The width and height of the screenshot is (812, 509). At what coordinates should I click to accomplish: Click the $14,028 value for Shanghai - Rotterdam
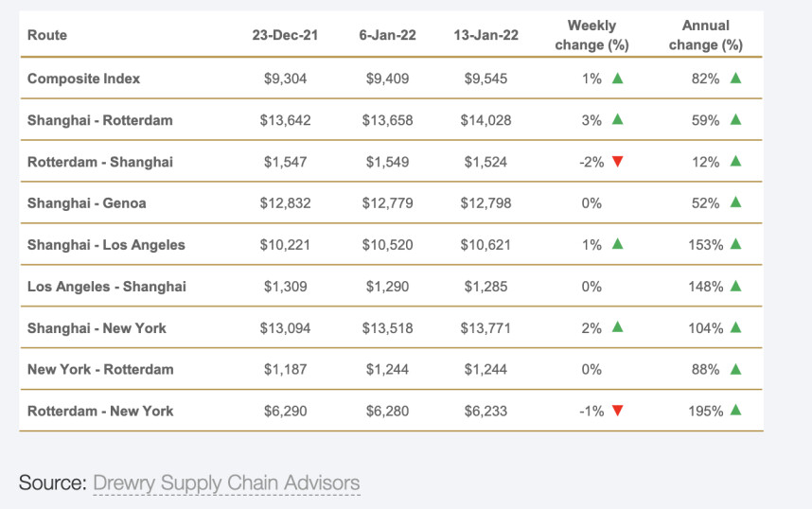485,120
